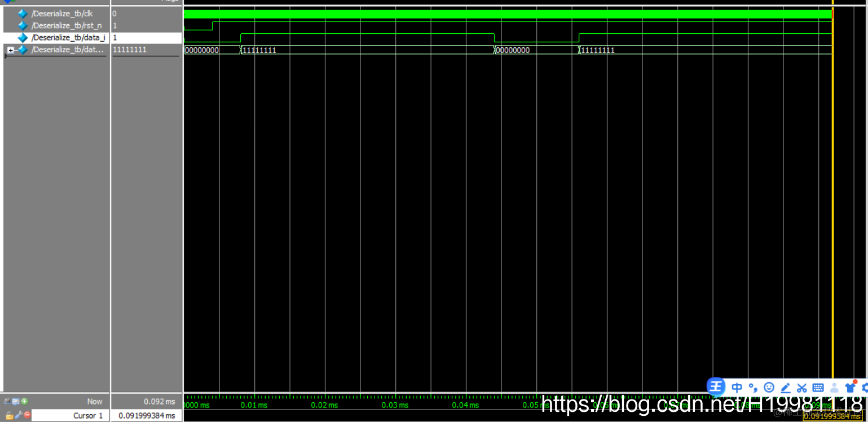Viewport: 868px width, 422px height.
Task: Click the bus value 11111111 cell
Action: point(147,50)
